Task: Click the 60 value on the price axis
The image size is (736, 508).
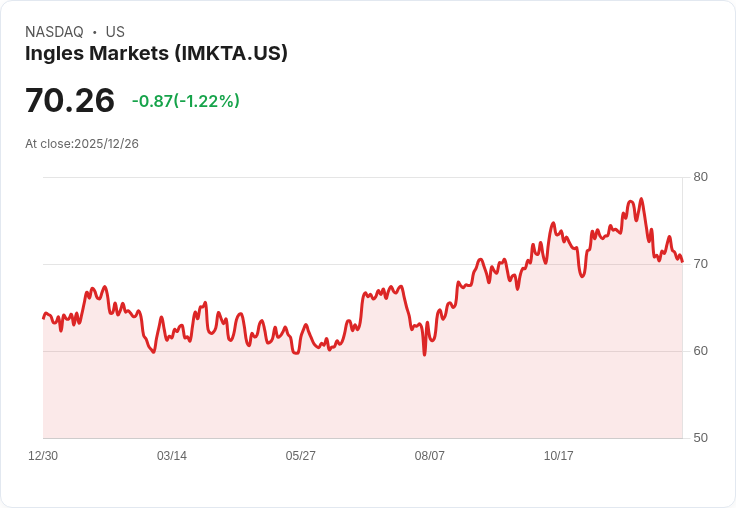Action: (700, 351)
